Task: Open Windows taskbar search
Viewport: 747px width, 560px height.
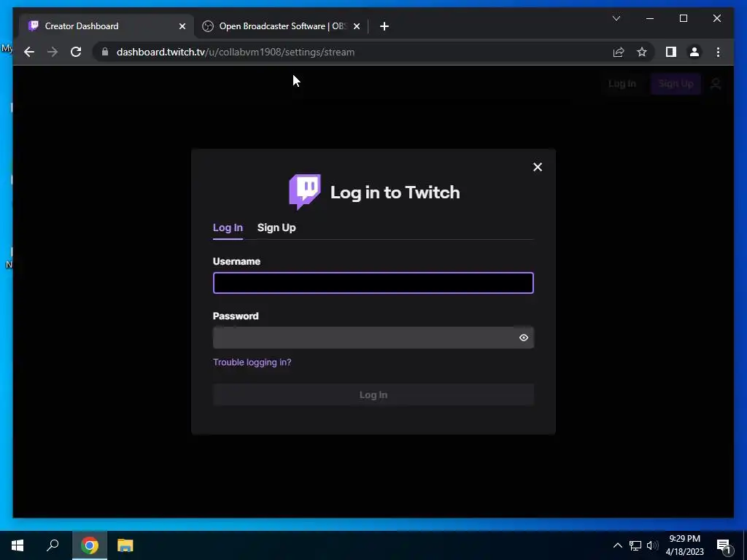Action: (x=53, y=545)
